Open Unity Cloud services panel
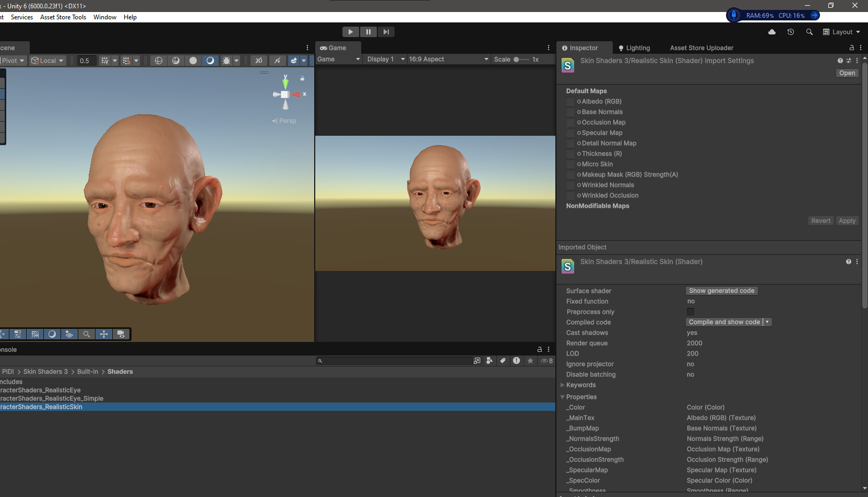 point(772,32)
